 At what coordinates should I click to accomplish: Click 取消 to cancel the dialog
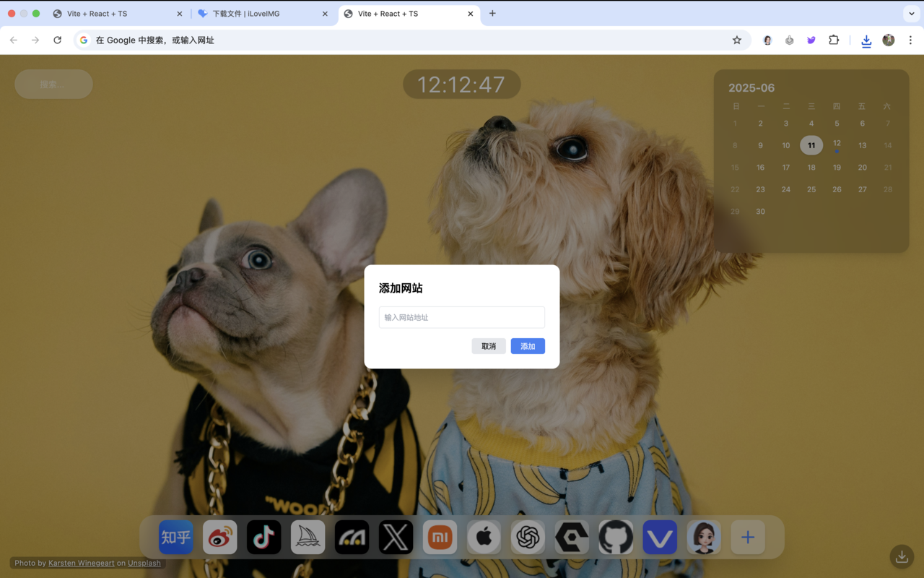point(489,346)
